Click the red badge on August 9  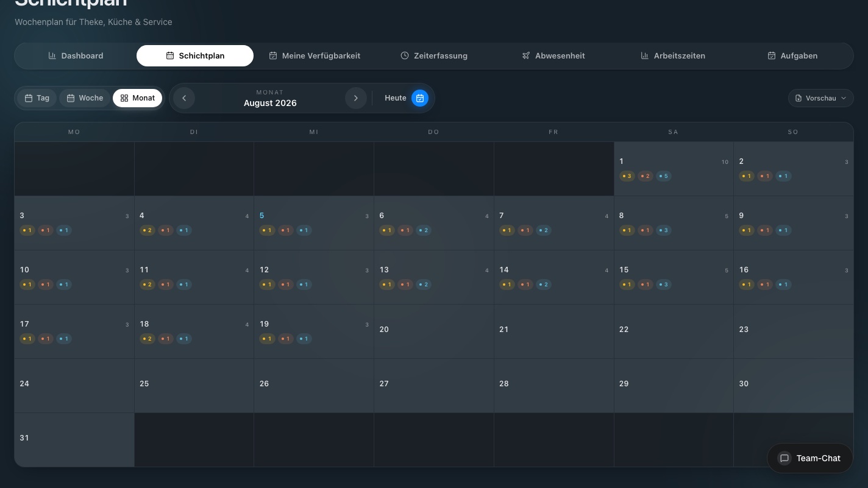pos(764,230)
